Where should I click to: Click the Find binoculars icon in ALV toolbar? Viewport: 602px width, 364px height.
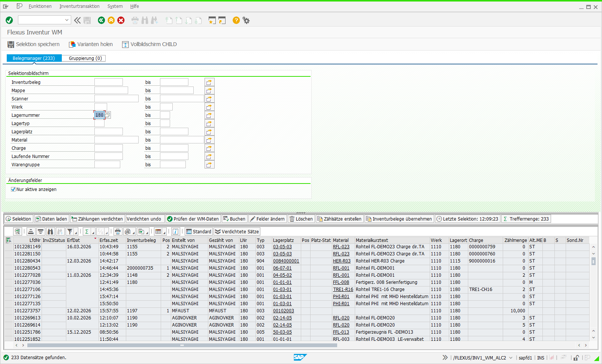pos(50,231)
